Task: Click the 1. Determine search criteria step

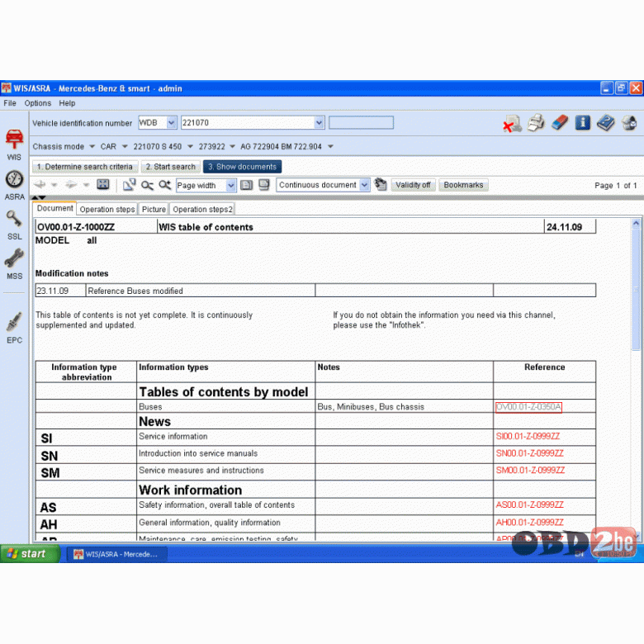Action: coord(84,167)
